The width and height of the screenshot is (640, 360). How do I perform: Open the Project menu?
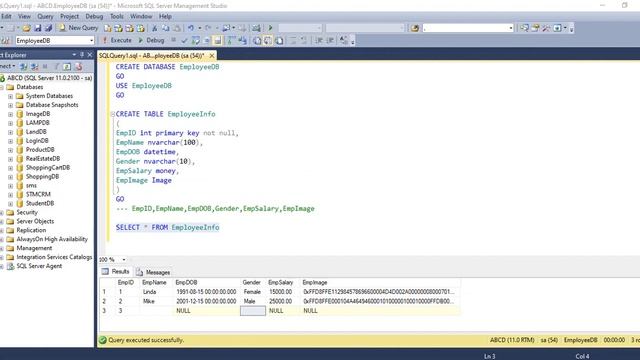tap(69, 16)
